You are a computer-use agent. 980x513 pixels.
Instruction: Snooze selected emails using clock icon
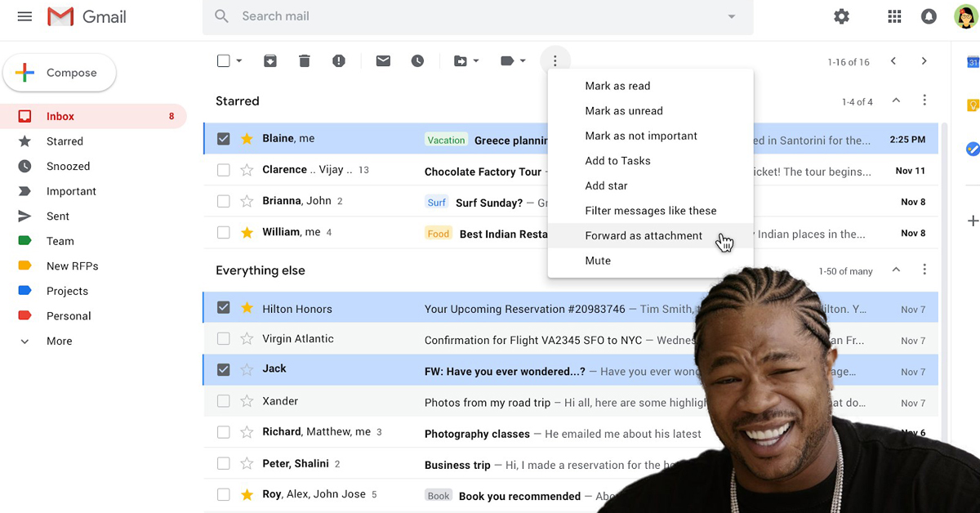click(x=417, y=60)
